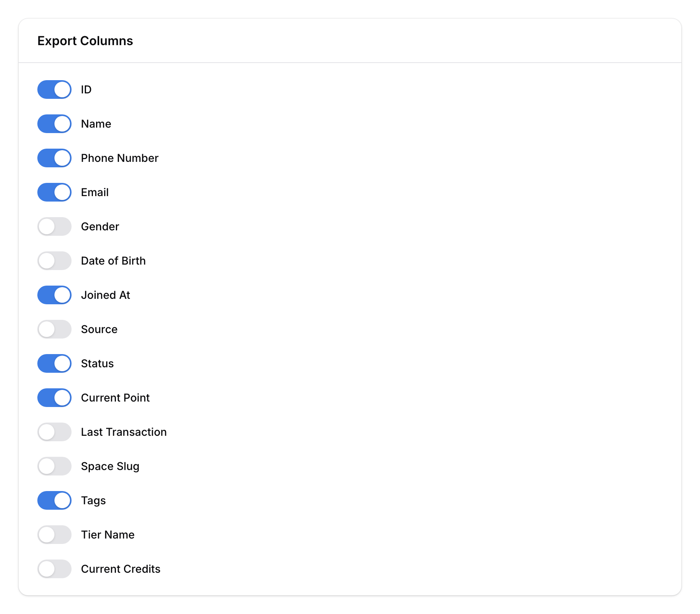Disable the ID export toggle

point(54,89)
